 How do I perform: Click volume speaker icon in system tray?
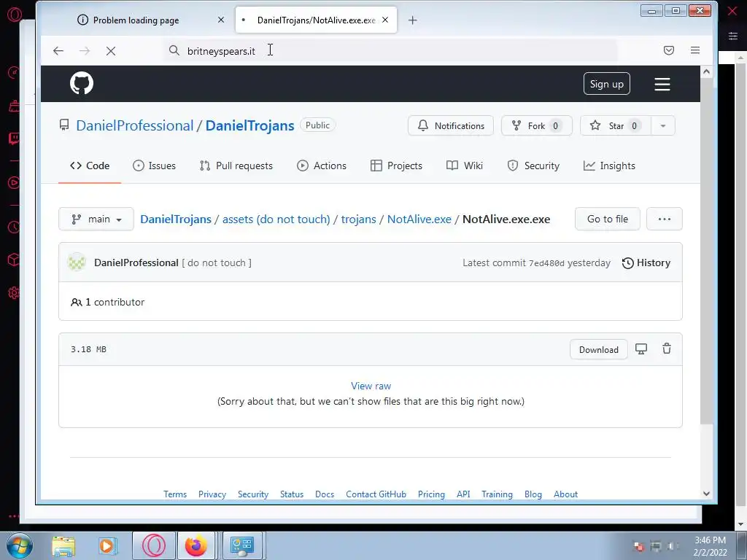coord(672,546)
